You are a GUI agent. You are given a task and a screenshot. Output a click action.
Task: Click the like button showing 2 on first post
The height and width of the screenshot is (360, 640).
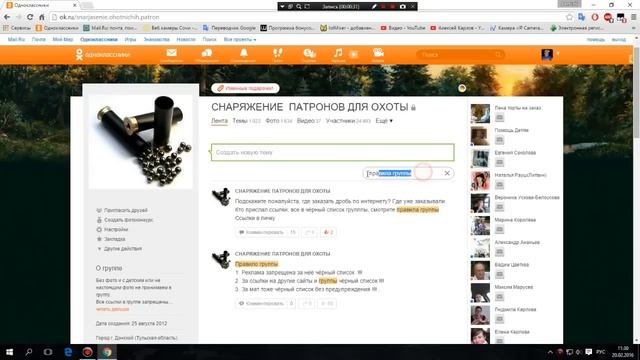pyautogui.click(x=329, y=232)
